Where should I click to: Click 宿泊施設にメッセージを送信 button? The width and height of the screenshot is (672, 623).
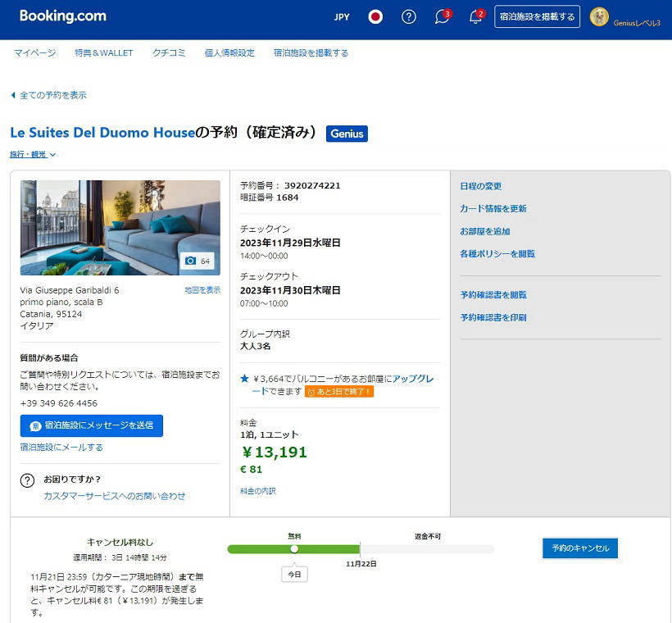click(x=91, y=425)
